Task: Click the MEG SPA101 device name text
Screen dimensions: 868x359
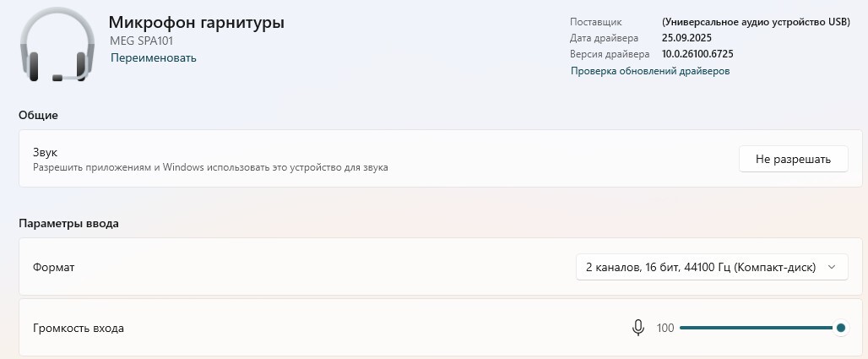Action: pyautogui.click(x=142, y=41)
